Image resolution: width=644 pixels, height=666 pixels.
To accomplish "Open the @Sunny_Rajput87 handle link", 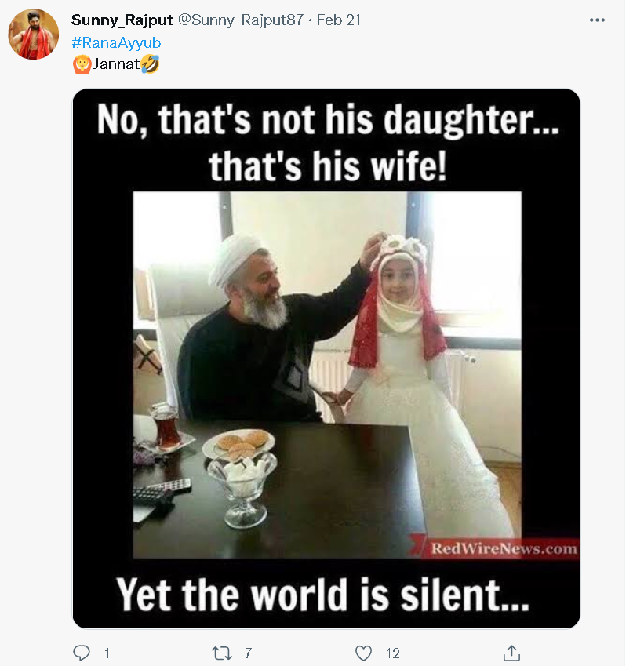I will click(241, 20).
